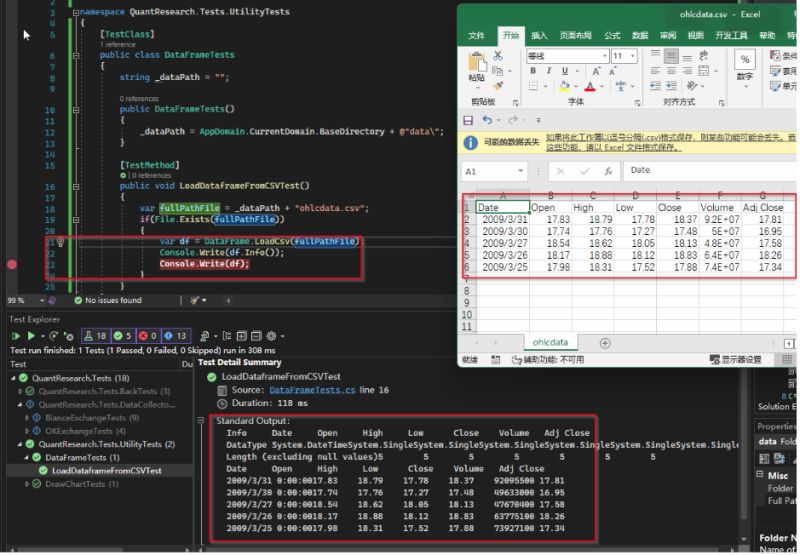The image size is (800, 555).
Task: Expand BianceExchangeTests node
Action: click(x=27, y=418)
